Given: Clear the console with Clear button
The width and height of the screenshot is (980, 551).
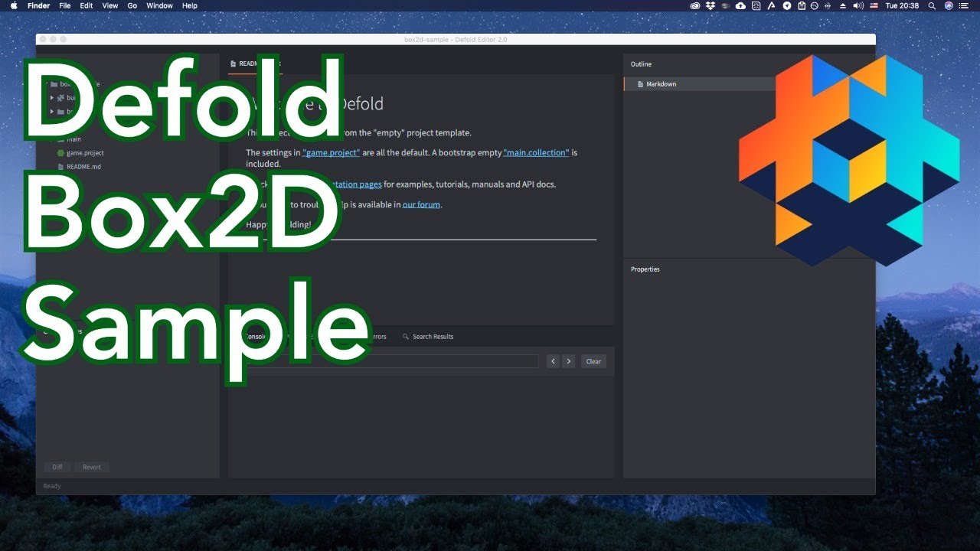Looking at the screenshot, I should coord(593,361).
